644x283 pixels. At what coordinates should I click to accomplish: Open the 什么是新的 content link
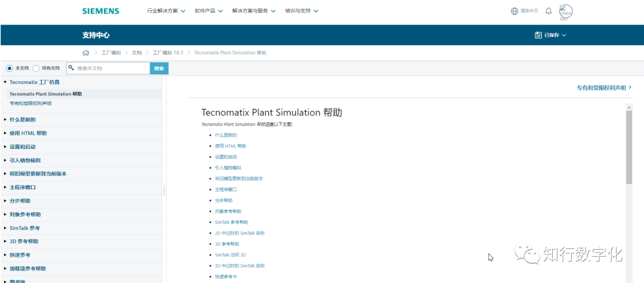226,135
